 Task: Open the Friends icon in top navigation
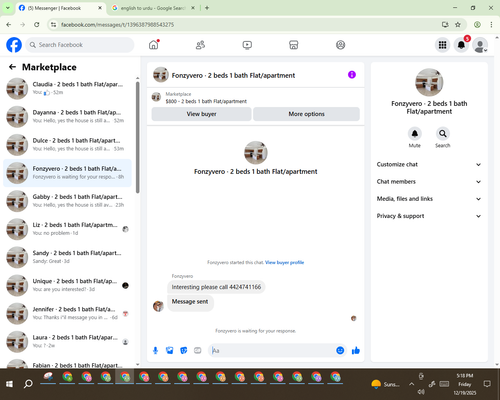(x=200, y=45)
